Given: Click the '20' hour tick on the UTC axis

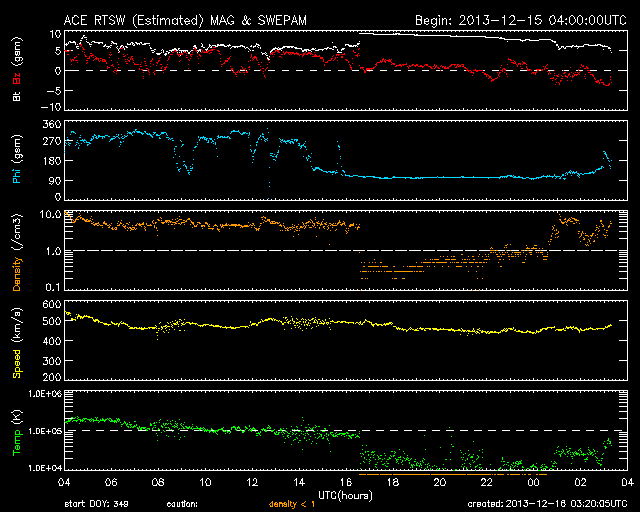Looking at the screenshot, I should click(440, 482).
